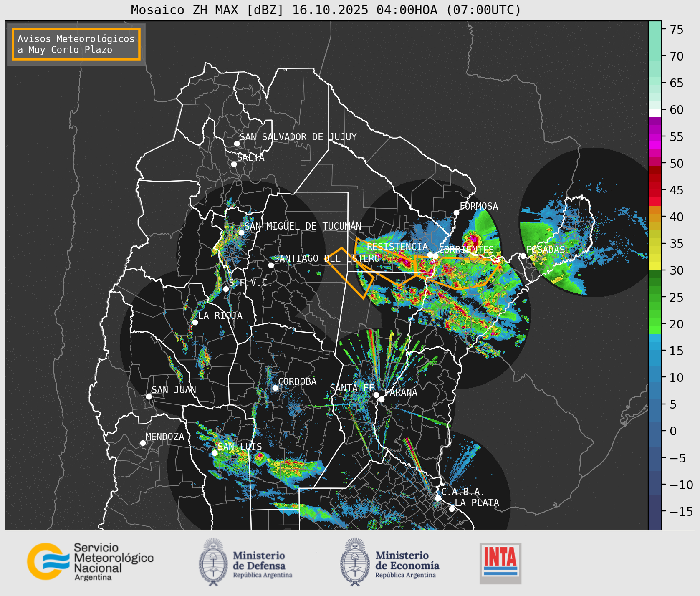Viewport: 700px width, 596px height.
Task: Click the Corrientes city dot
Action: click(x=435, y=256)
